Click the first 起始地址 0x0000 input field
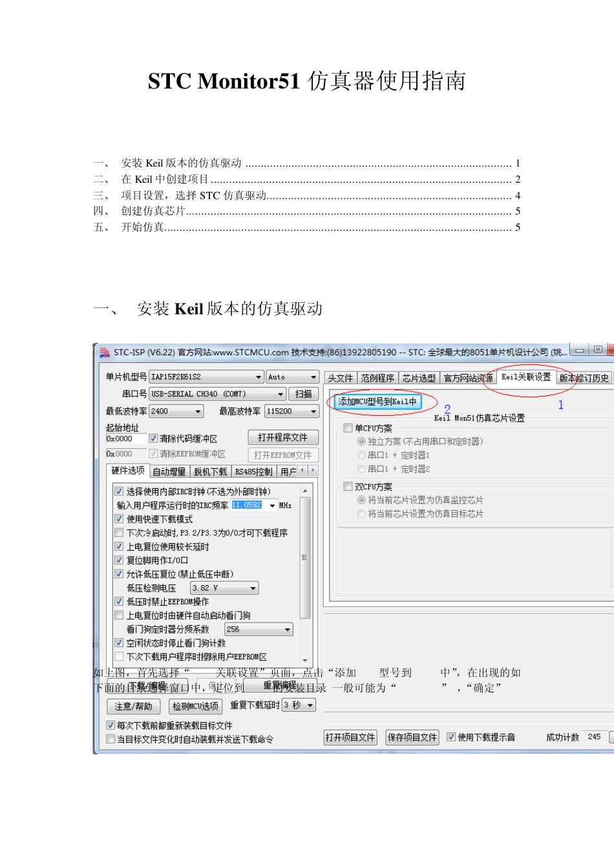614x868 pixels. coord(126,439)
